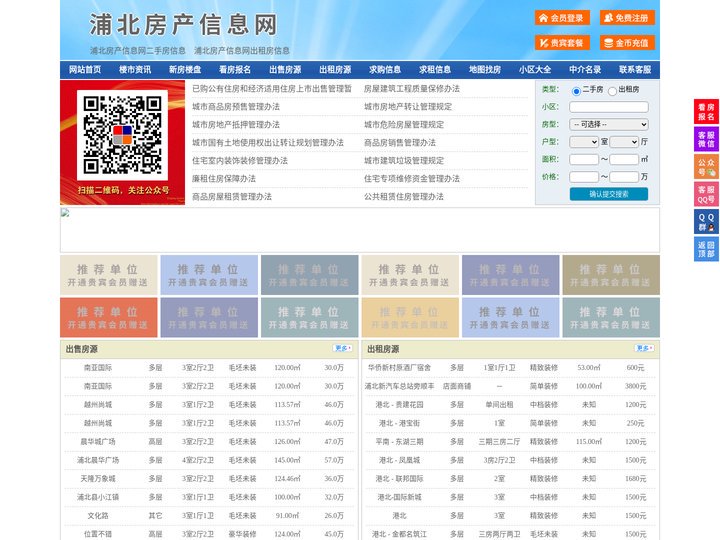Open the 联系客服 menu item
This screenshot has height=540, width=720.
point(635,70)
